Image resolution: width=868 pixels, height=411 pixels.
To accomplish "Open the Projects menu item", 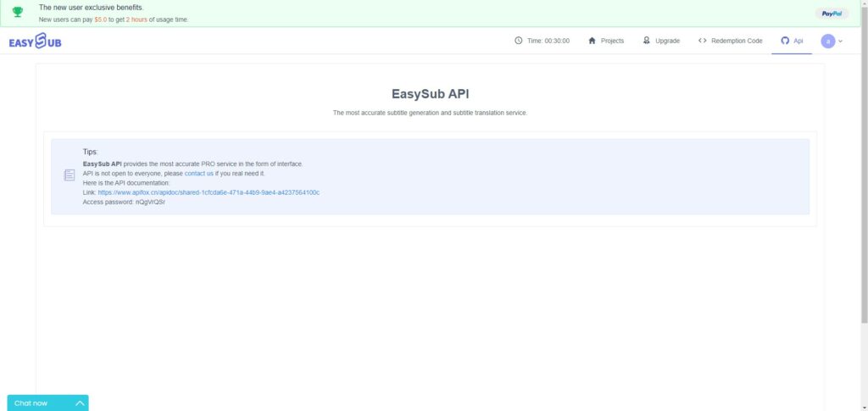I will coord(606,41).
